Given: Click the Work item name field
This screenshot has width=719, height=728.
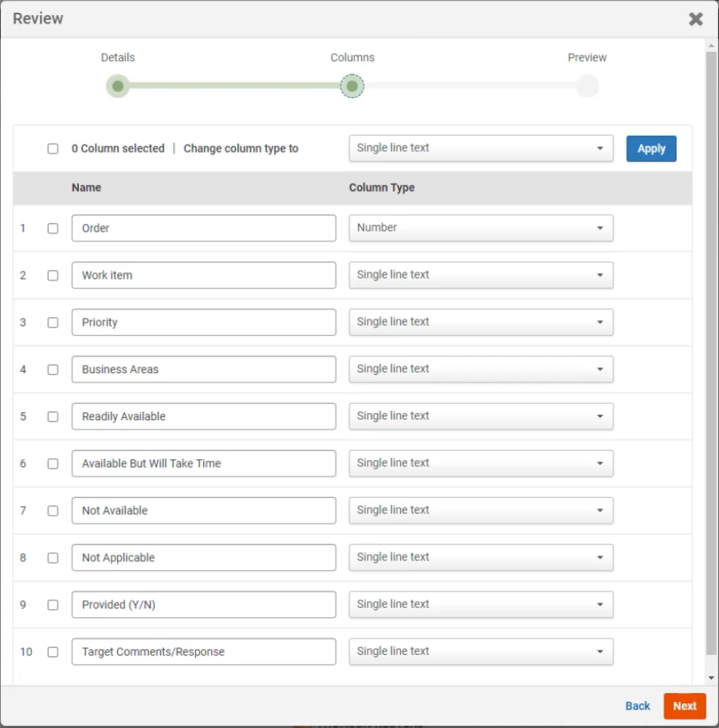Looking at the screenshot, I should tap(203, 275).
